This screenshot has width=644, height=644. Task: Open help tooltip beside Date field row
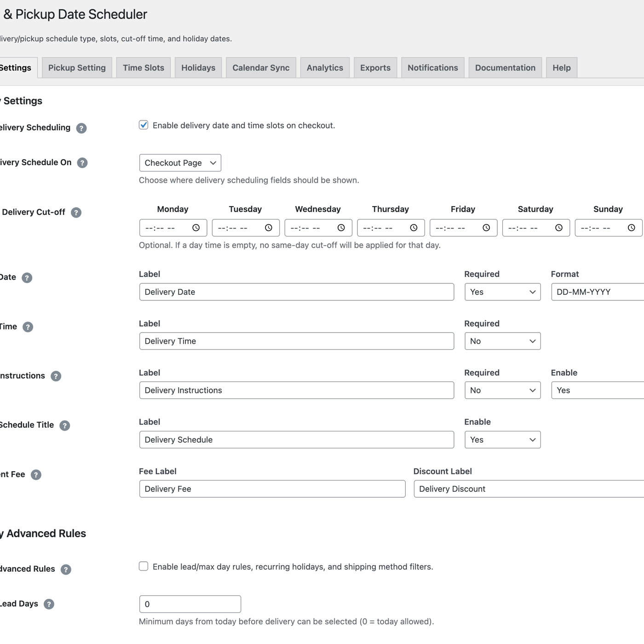pyautogui.click(x=27, y=278)
